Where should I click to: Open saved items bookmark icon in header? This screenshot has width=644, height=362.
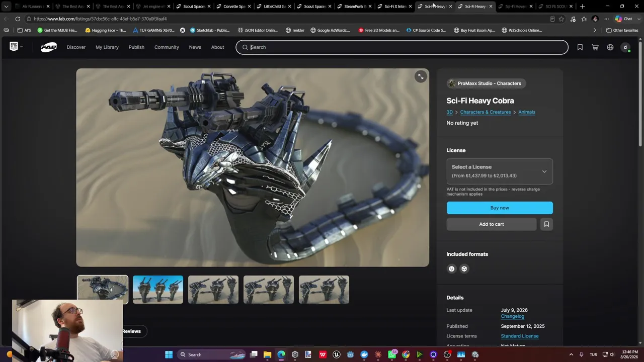[x=580, y=47]
